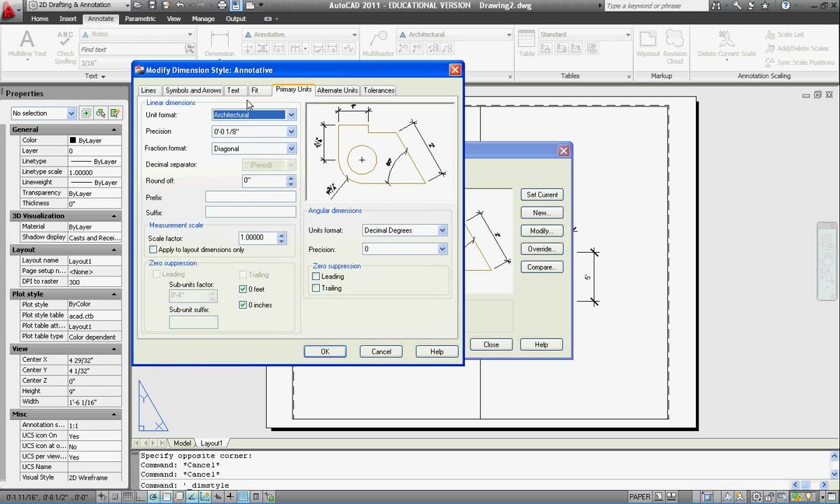Click the binoculars search icon in title bar
This screenshot has height=504, width=840.
(x=716, y=6)
